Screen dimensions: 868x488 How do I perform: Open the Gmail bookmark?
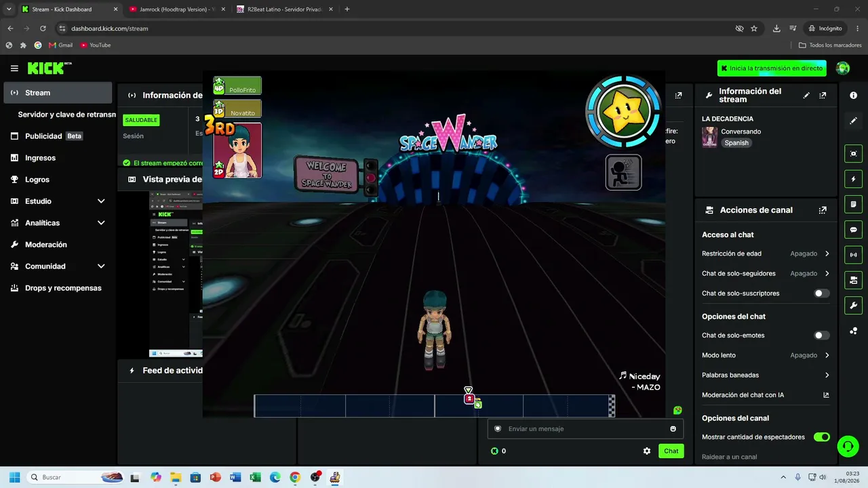(x=60, y=45)
